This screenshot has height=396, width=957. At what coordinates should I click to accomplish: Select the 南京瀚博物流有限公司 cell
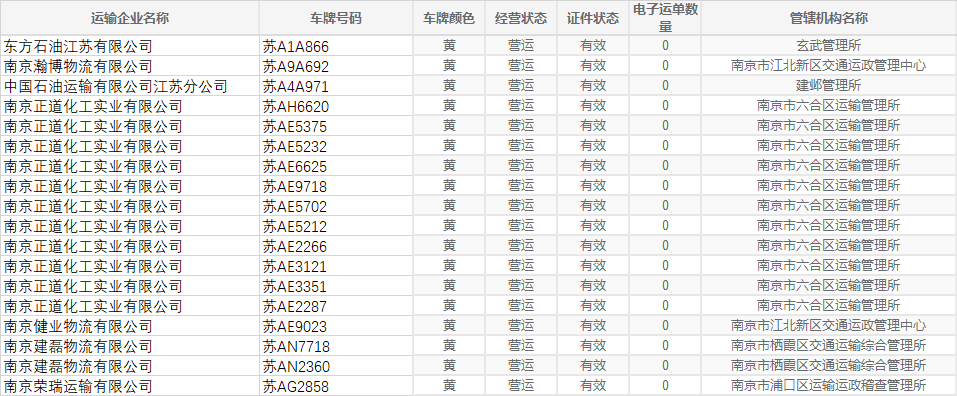pos(129,66)
